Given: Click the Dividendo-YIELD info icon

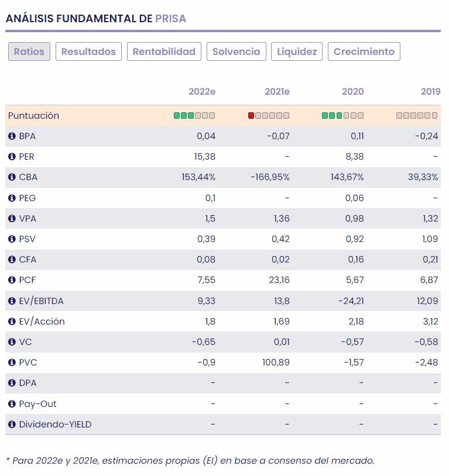Looking at the screenshot, I should point(12,425).
